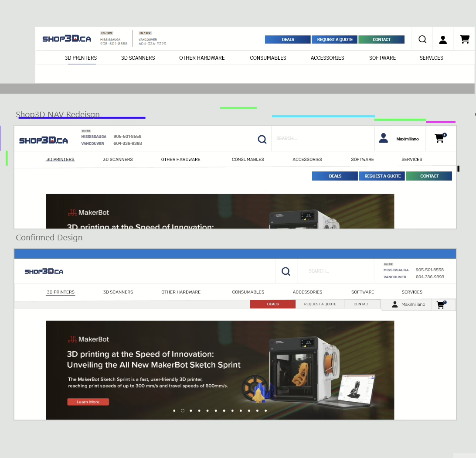Click the blue DEALS button in redesign mockup

pos(335,176)
